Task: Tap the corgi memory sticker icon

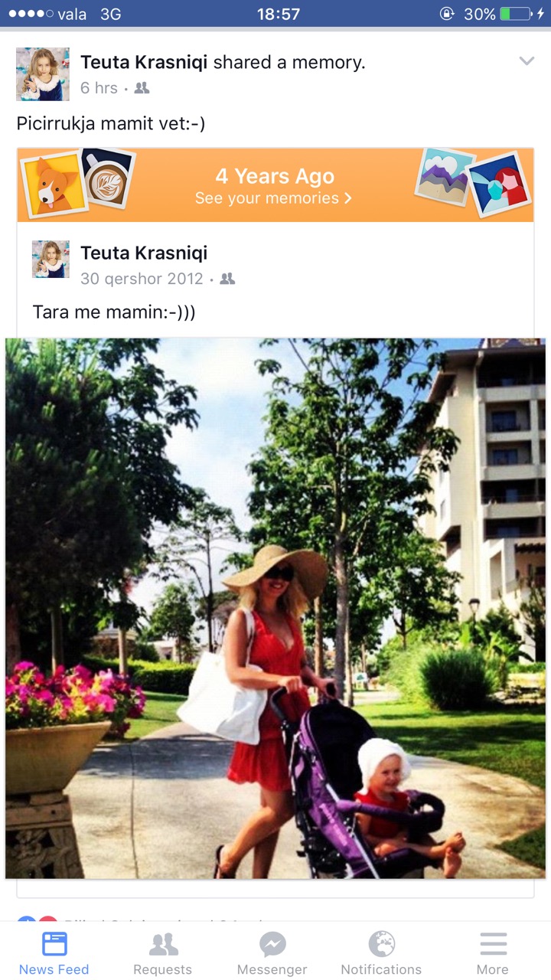Action: click(52, 185)
